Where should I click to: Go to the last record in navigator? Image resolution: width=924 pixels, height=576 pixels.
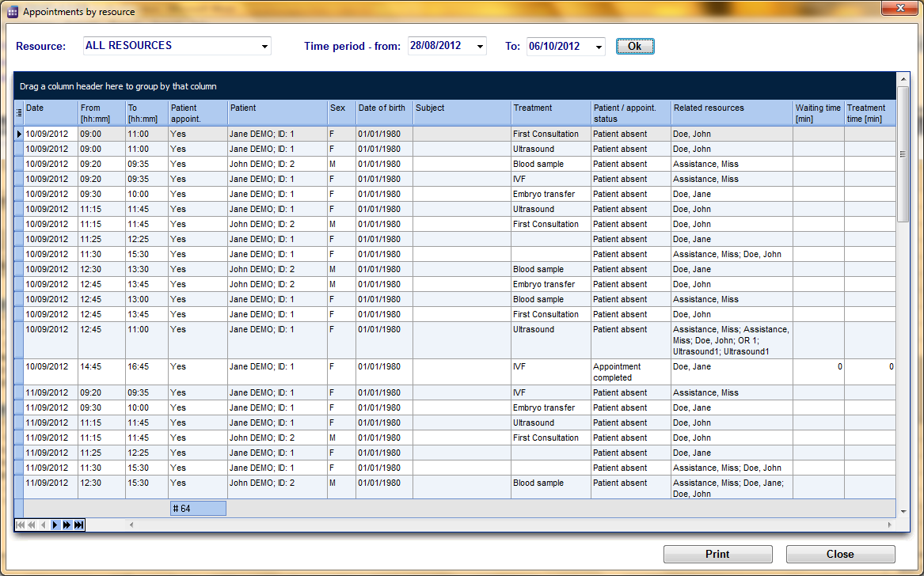click(x=78, y=525)
